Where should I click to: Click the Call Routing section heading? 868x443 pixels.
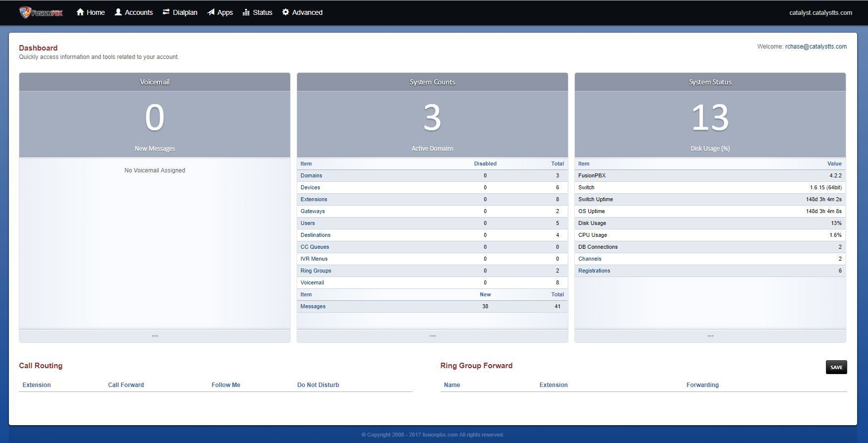pyautogui.click(x=41, y=366)
